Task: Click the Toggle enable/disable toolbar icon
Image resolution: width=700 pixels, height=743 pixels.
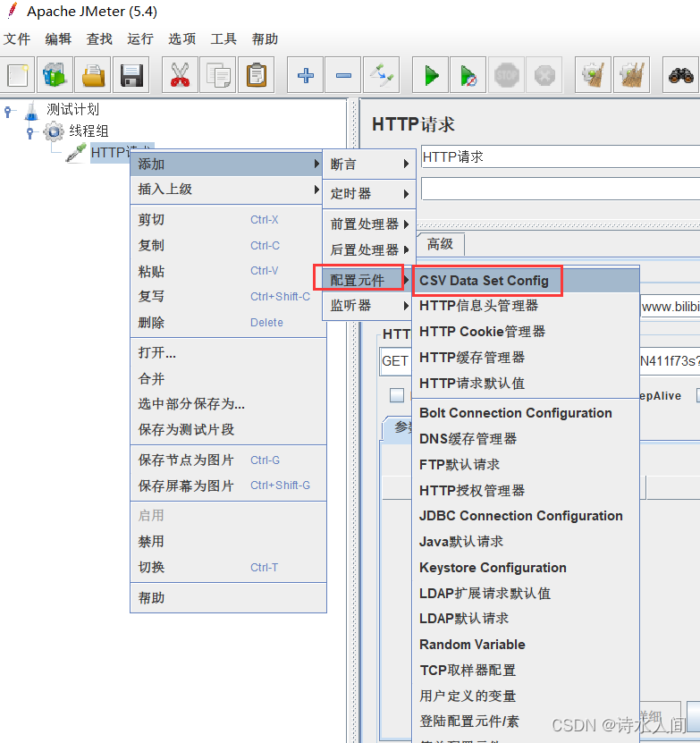Action: coord(381,75)
